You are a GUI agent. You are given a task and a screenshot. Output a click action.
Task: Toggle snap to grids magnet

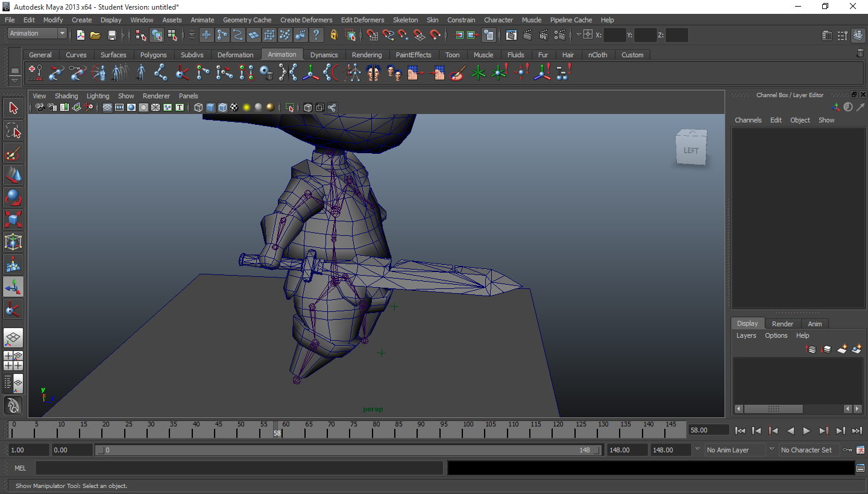tap(373, 34)
